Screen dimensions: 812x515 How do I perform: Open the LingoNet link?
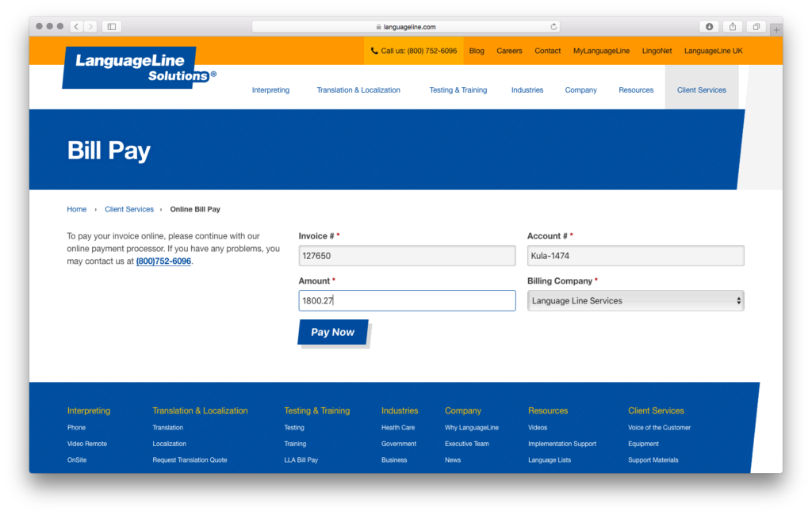click(x=657, y=51)
